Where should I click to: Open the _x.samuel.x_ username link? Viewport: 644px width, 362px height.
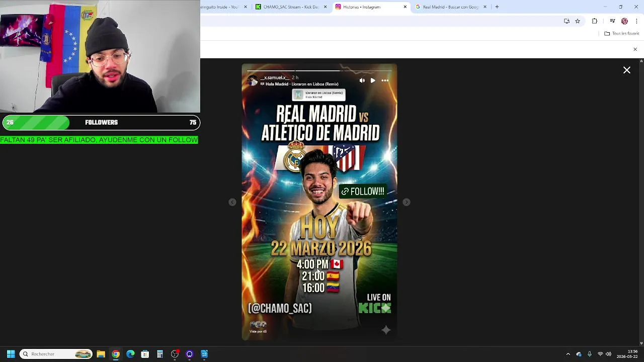pyautogui.click(x=275, y=77)
